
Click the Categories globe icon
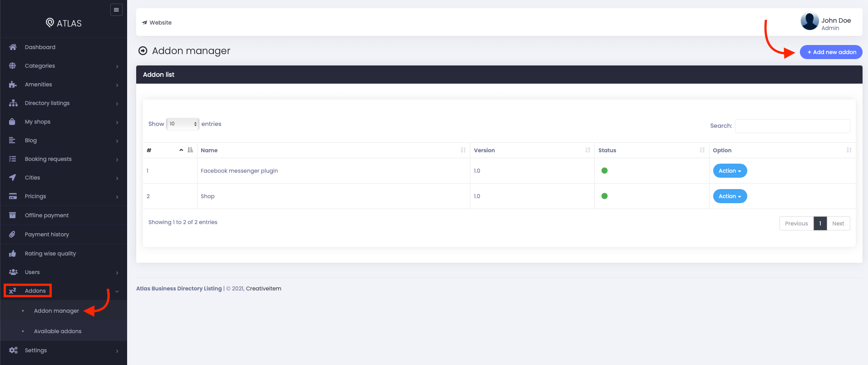(x=13, y=66)
